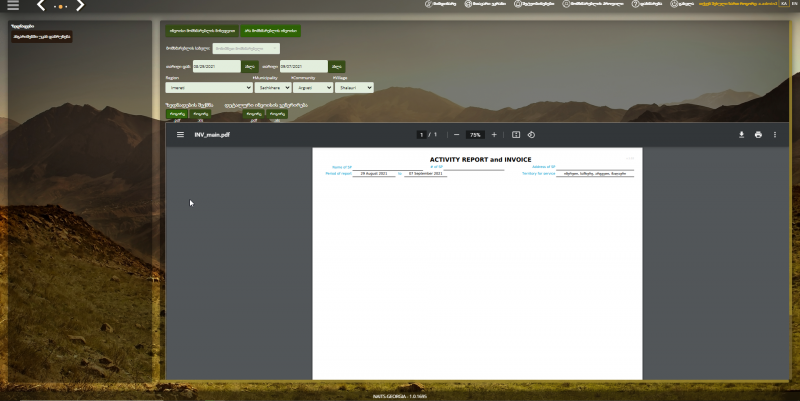Viewport: 800px width, 401px height.
Task: Switch interface language to KA
Action: tap(784, 4)
